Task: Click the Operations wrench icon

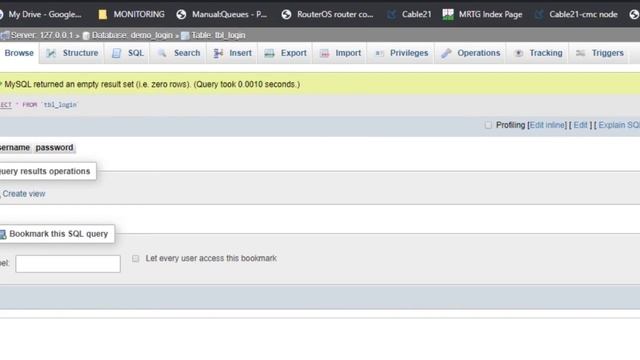Action: [446, 53]
